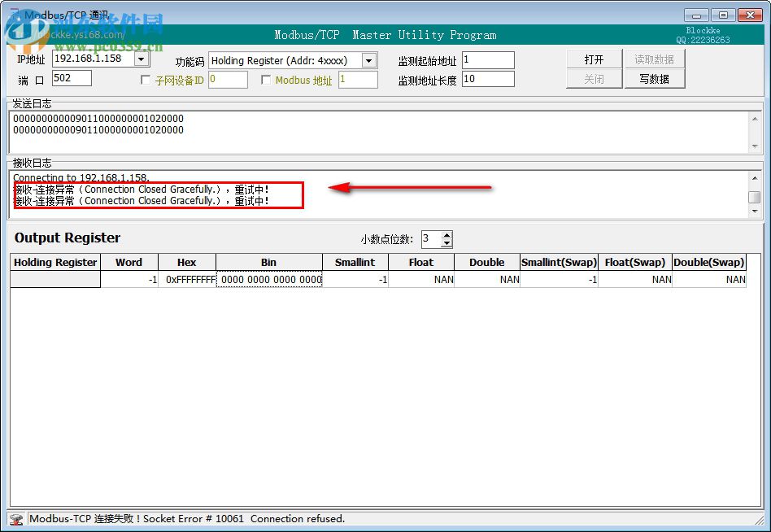Enable the Modbus 地址 checkbox
The width and height of the screenshot is (771, 532).
tap(266, 79)
